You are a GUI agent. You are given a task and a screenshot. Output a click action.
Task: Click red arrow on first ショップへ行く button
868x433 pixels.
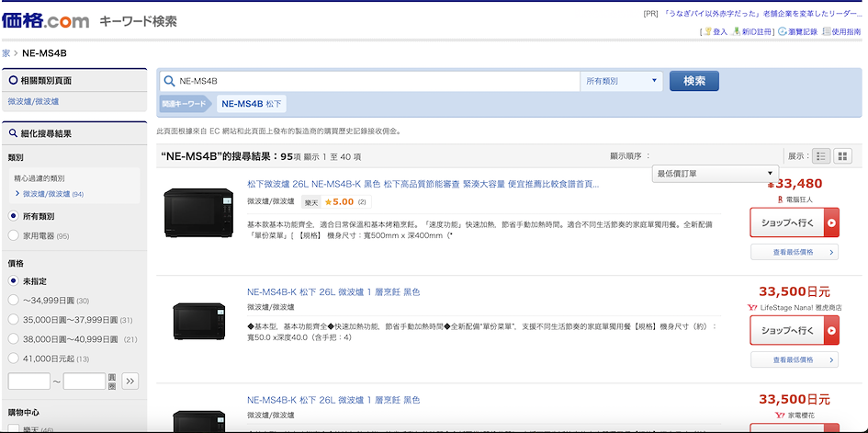(831, 222)
